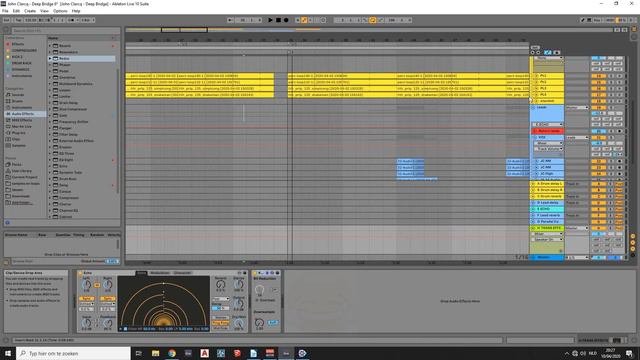
Task: Select the Samples browser category
Action: [18, 146]
